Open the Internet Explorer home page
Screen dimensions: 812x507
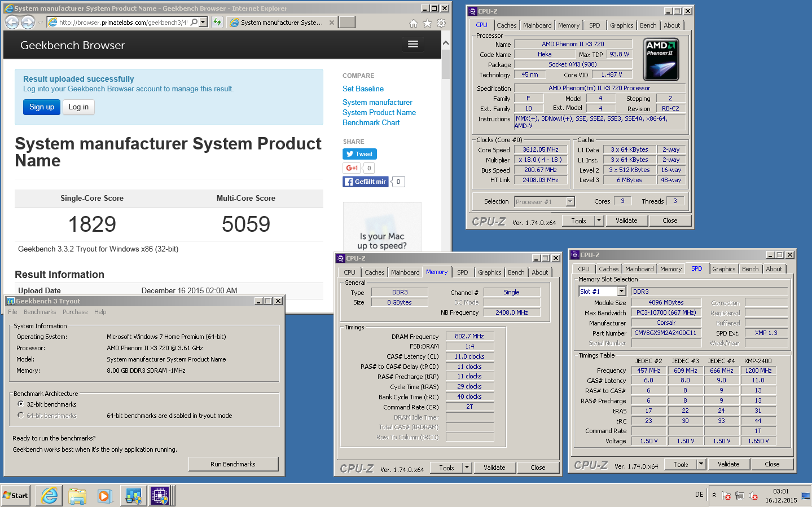(x=413, y=23)
